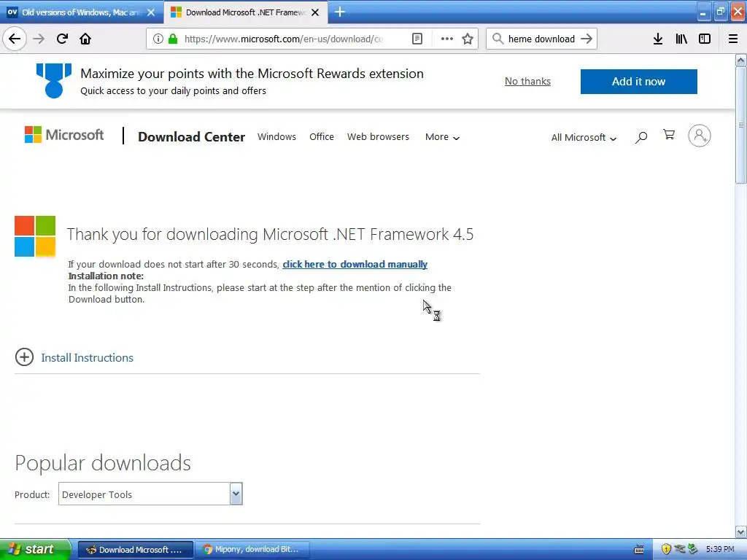The width and height of the screenshot is (747, 560).
Task: Close the Download Microsoft .NET Framework tab
Action: click(x=315, y=12)
